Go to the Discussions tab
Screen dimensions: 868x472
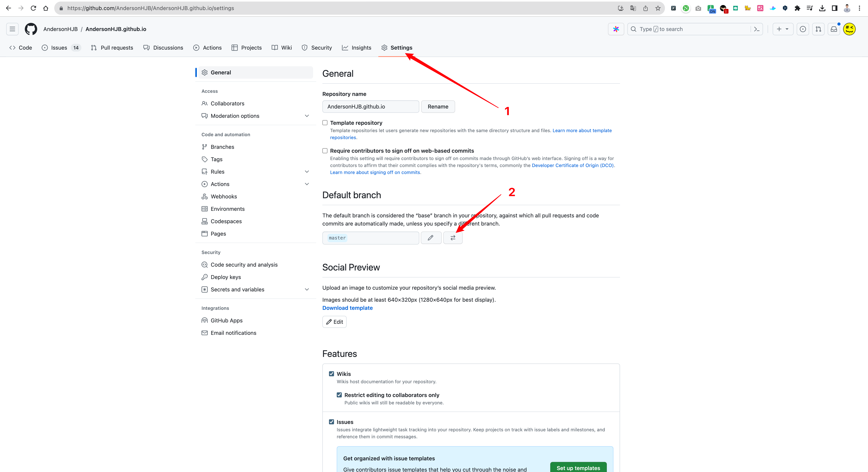click(163, 47)
